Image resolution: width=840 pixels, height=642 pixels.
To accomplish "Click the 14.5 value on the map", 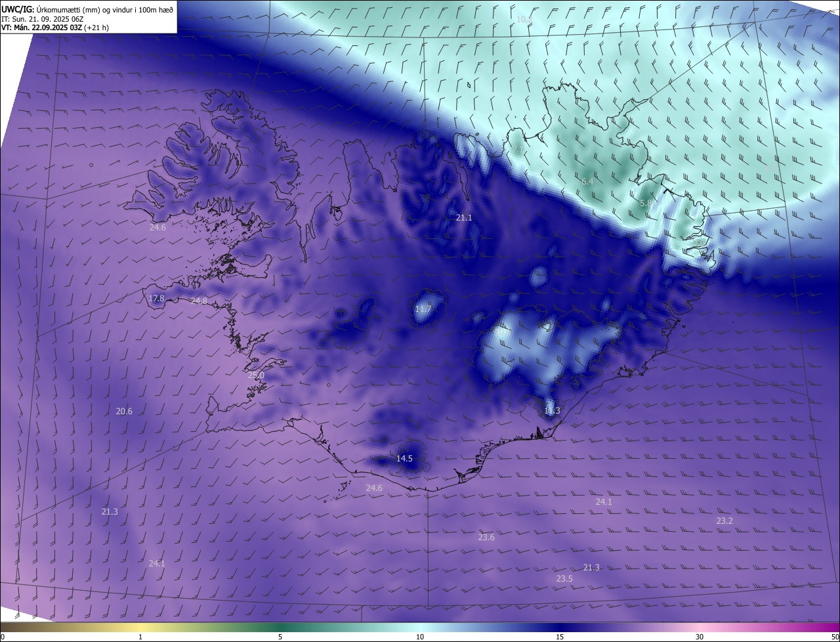I will coord(404,459).
